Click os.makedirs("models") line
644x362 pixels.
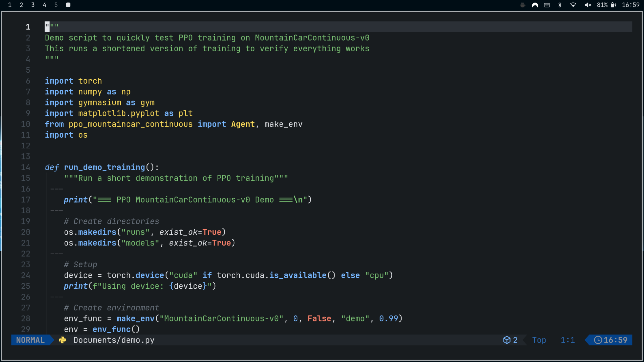(x=150, y=243)
